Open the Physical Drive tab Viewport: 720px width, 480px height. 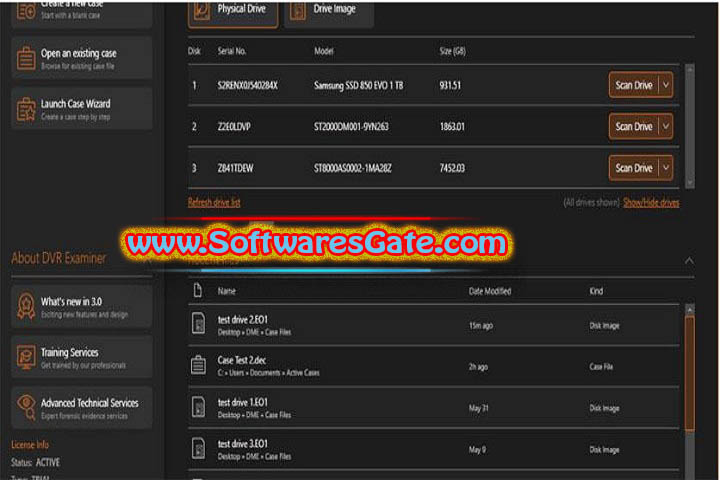(233, 12)
